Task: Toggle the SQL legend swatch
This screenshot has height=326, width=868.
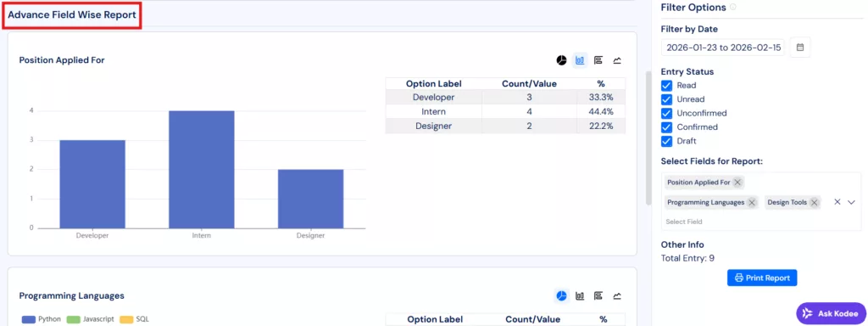Action: [x=126, y=319]
